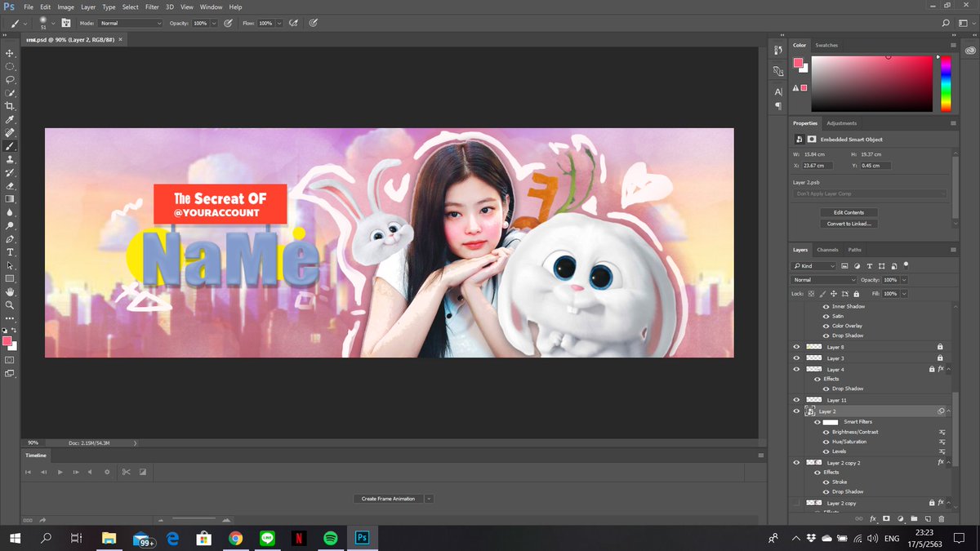Switch to the Channels tab

tap(827, 250)
